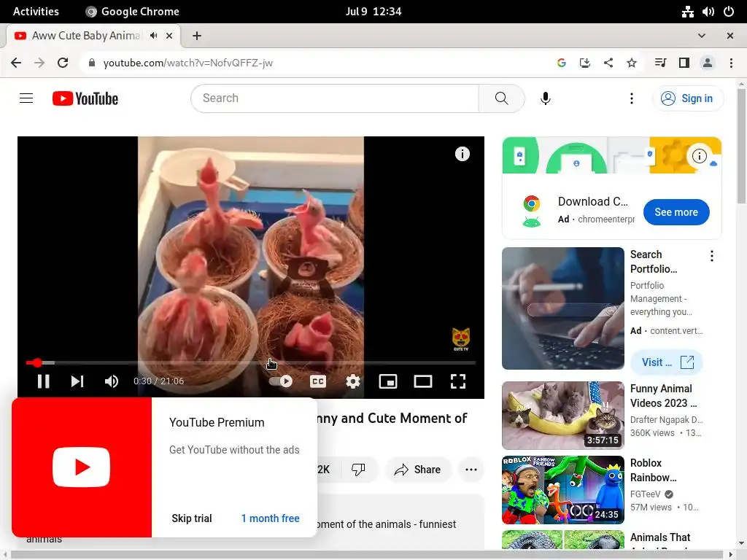Pause the video with the pause button
The height and width of the screenshot is (560, 747).
43,381
